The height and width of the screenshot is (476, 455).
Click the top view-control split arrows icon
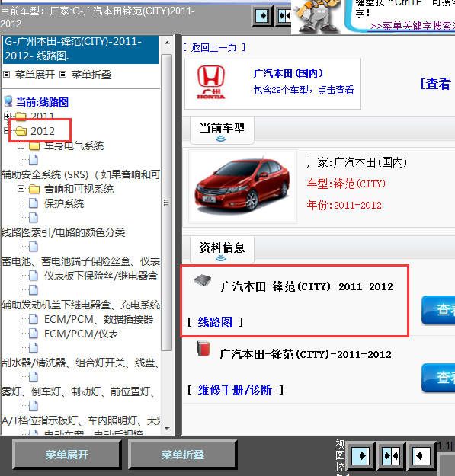[x=284, y=16]
